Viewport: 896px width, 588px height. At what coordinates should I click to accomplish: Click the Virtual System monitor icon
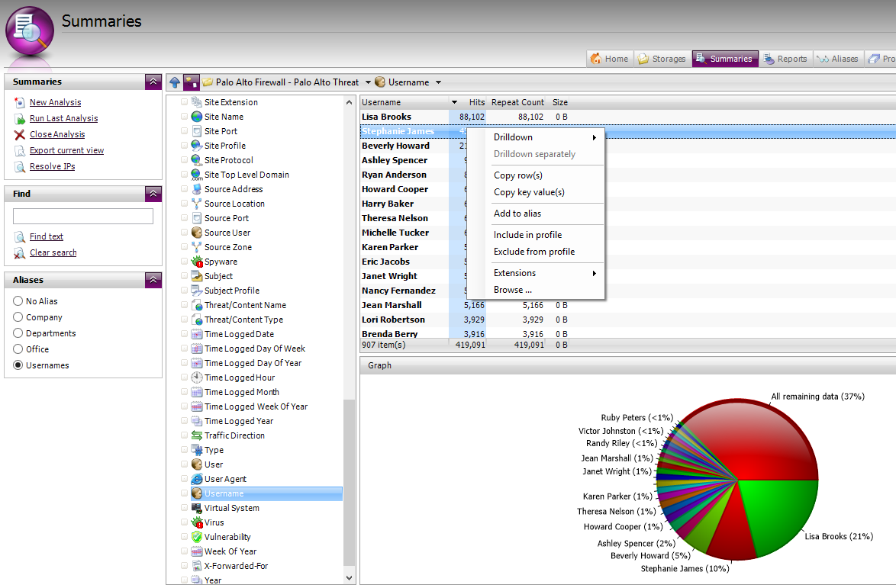click(197, 507)
